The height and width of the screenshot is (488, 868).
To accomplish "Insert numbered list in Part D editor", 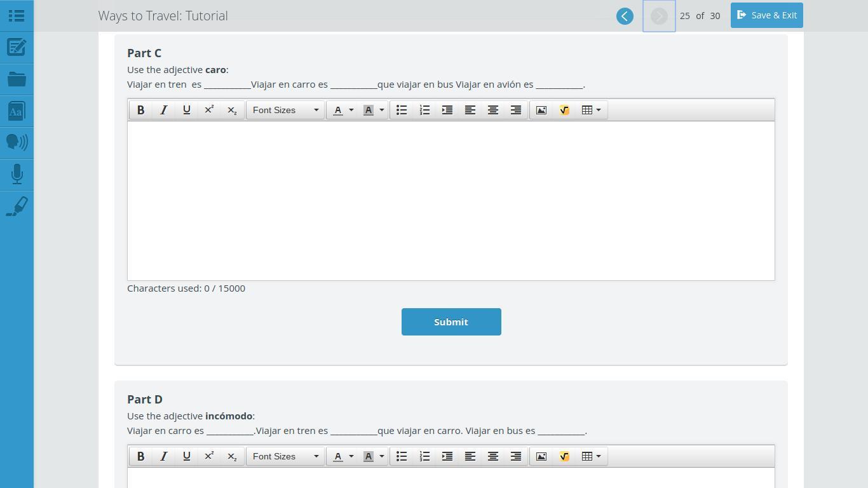I will tap(424, 456).
